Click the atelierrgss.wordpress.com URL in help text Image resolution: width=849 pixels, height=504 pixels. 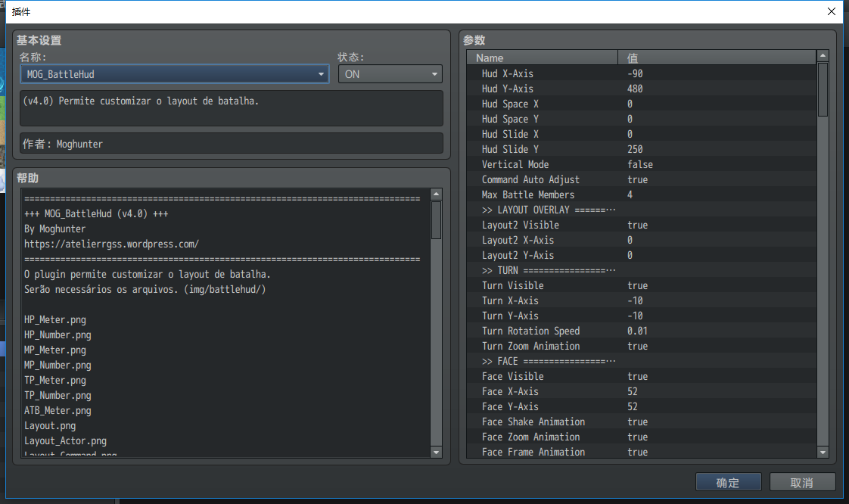pos(111,244)
